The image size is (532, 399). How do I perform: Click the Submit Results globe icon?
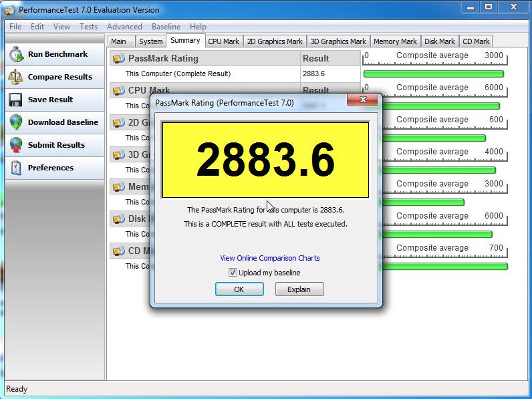point(16,145)
